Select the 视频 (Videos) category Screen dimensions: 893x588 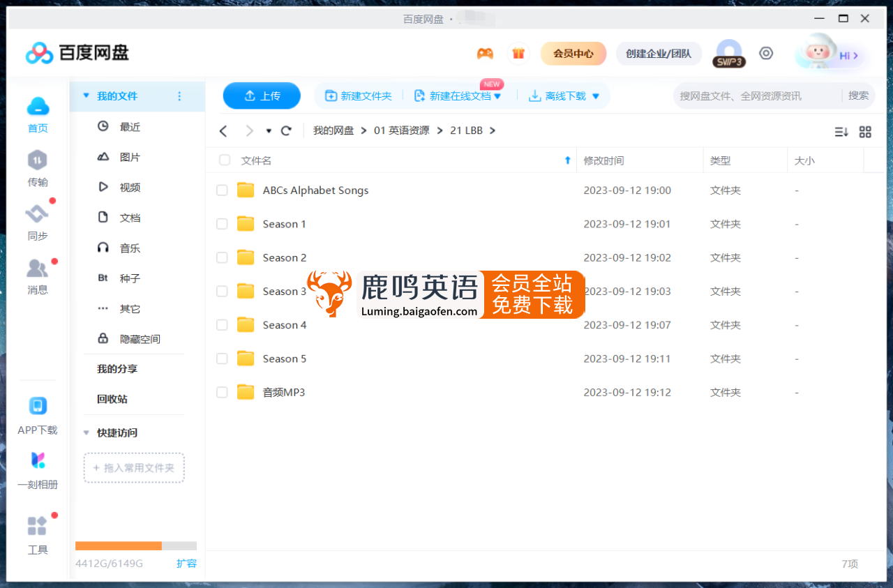(130, 187)
